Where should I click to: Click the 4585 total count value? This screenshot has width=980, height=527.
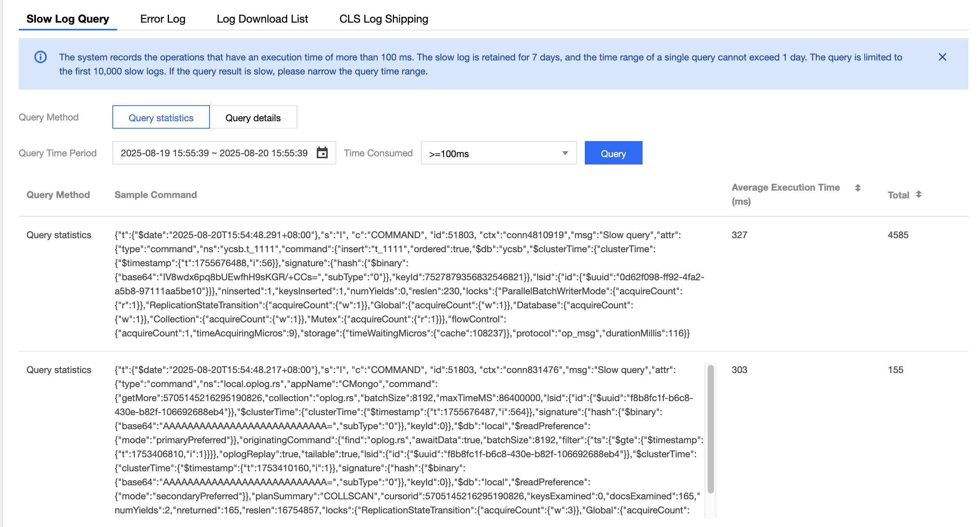[898, 235]
